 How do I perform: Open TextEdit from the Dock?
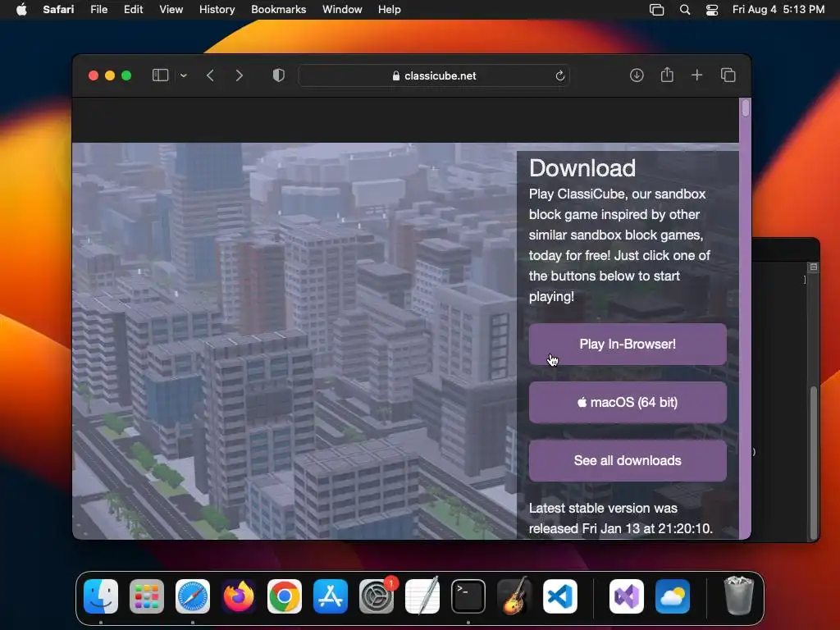coord(422,596)
